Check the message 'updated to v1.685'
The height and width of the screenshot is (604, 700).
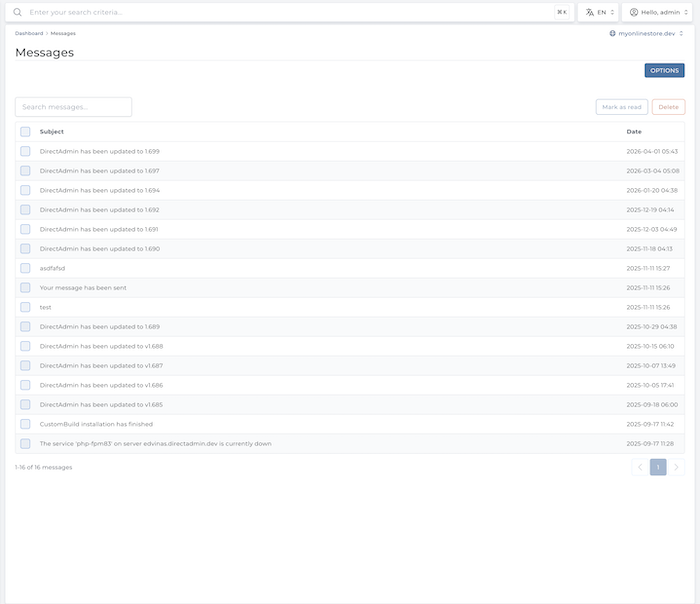click(25, 405)
